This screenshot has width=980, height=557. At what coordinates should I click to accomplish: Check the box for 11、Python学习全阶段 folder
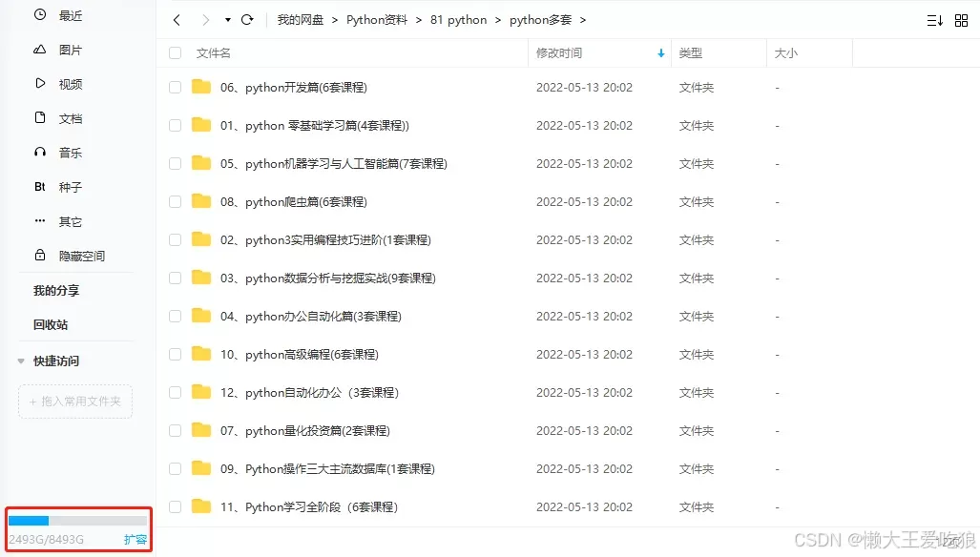point(175,506)
